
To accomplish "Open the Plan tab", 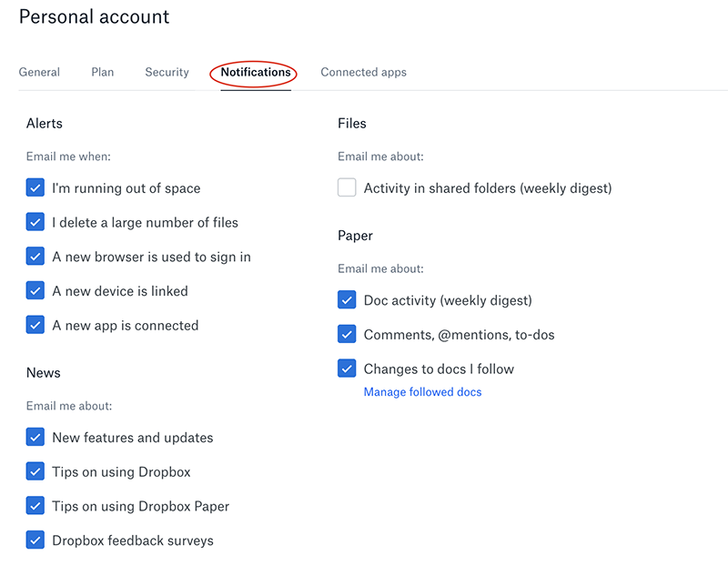I will 103,73.
